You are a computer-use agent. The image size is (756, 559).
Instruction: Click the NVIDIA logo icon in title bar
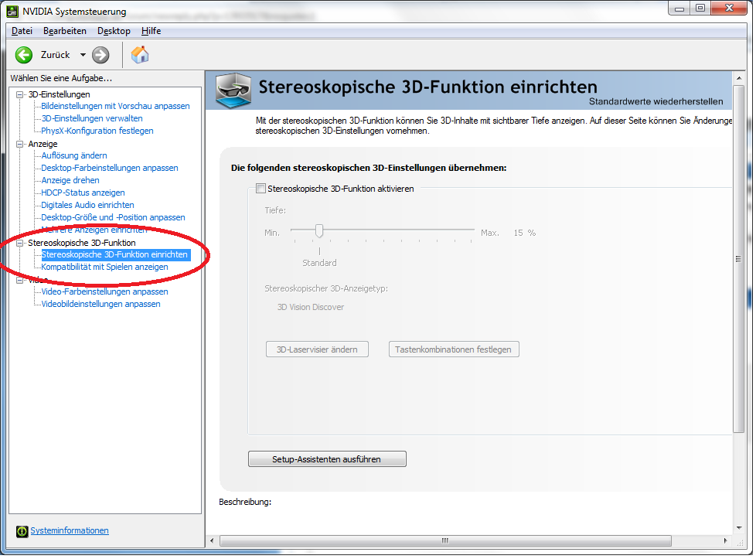click(12, 11)
